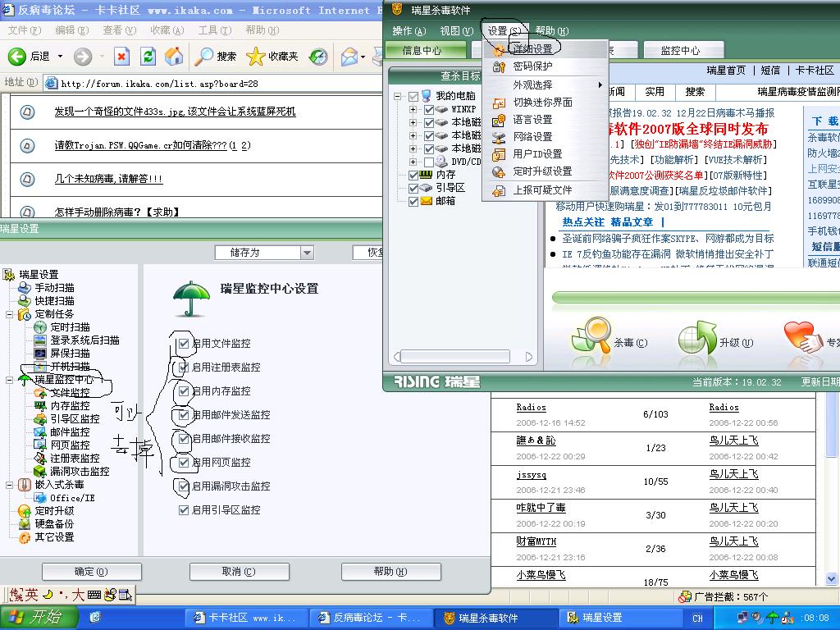Open thread 几个未知病毒,请解答!!!
Image resolution: width=840 pixels, height=630 pixels.
pyautogui.click(x=108, y=179)
